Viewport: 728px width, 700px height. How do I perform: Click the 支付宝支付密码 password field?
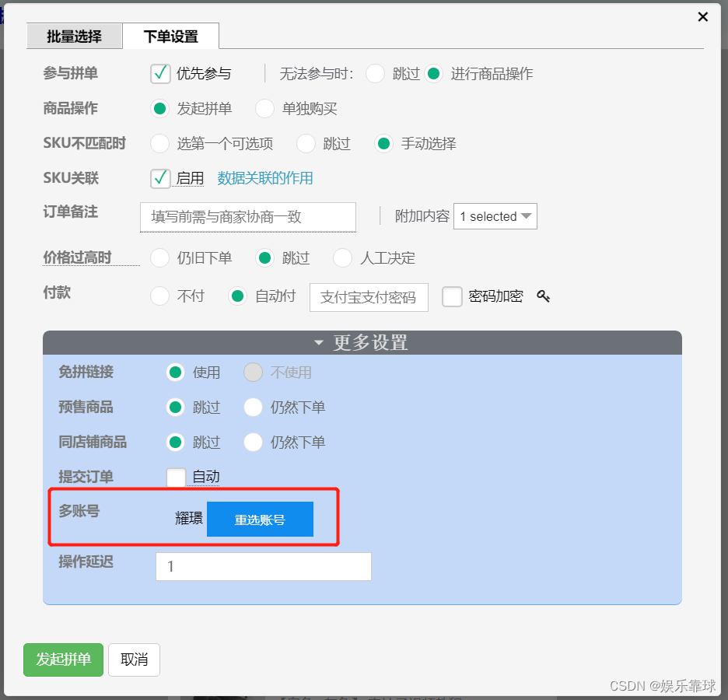[369, 297]
